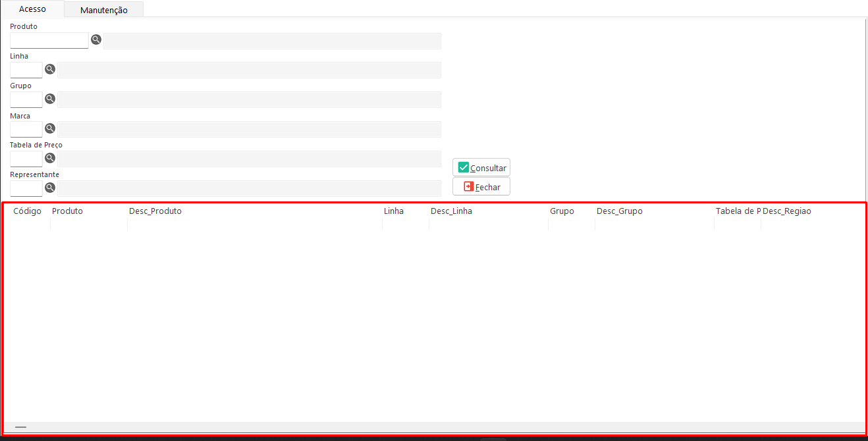Focus the Produto code input field
The image size is (868, 441).
tap(49, 41)
